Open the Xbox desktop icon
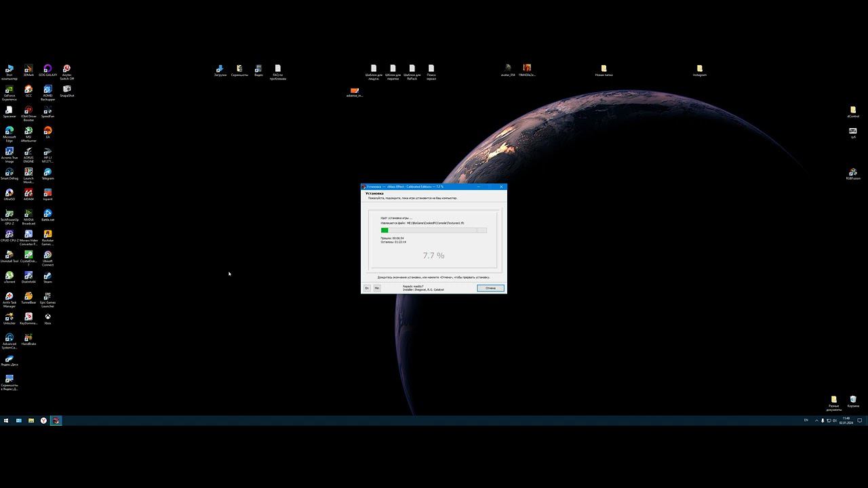868x488 pixels. click(47, 319)
